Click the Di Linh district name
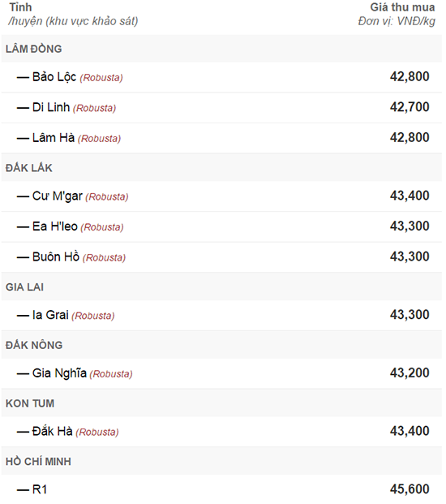Screen dimensions: 446x504 (x=51, y=107)
